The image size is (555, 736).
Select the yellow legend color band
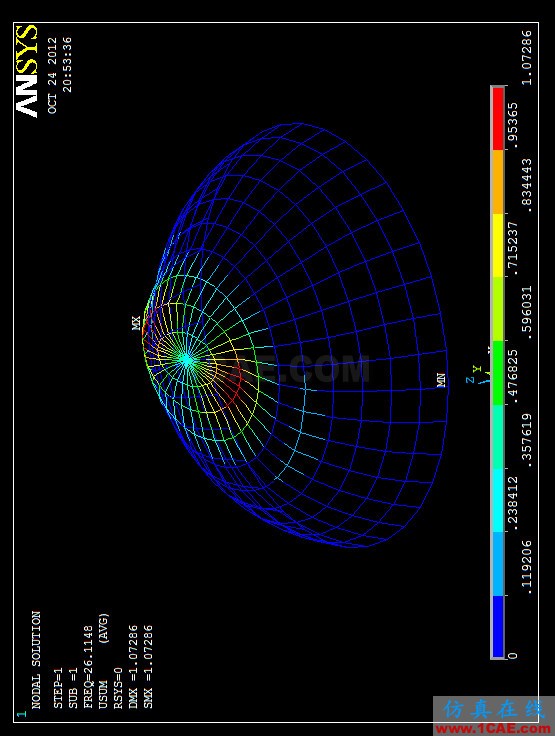point(498,245)
